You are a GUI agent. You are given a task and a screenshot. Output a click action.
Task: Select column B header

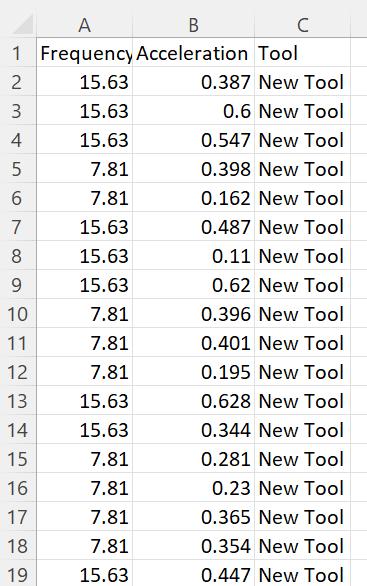(193, 25)
